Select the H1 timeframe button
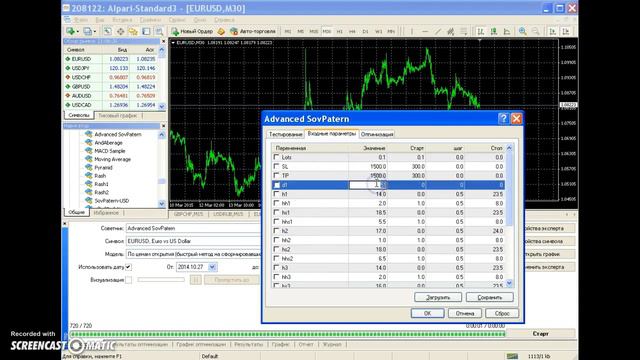Screen dimensions: 640x360 pos(340,31)
